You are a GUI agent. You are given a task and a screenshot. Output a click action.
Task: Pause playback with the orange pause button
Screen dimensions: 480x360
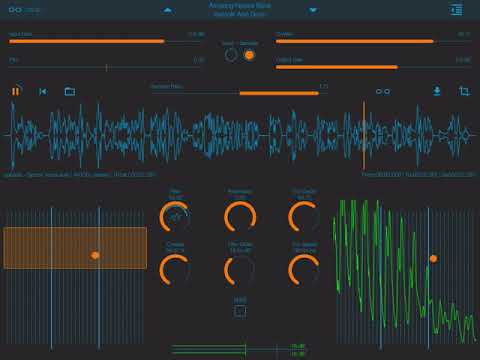[16, 91]
